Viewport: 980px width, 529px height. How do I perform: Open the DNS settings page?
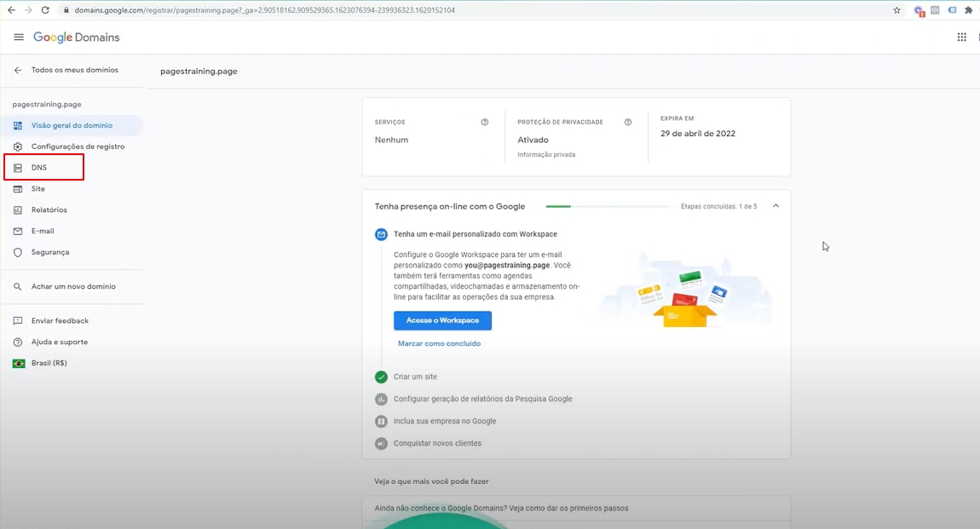39,168
